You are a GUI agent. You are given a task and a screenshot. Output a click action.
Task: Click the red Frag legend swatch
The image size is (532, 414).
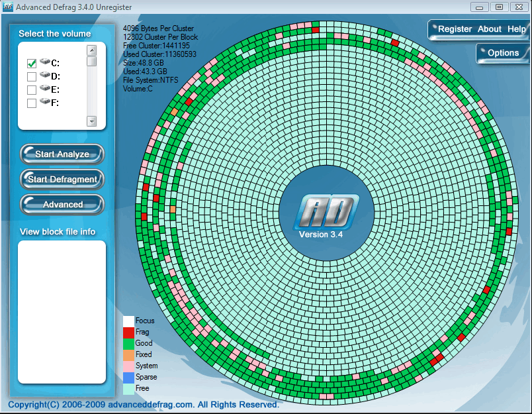pyautogui.click(x=127, y=332)
